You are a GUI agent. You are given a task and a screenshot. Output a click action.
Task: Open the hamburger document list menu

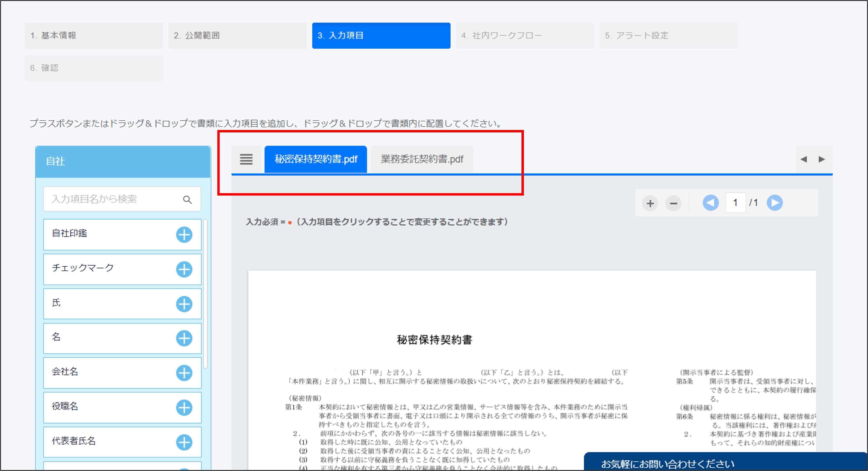246,159
